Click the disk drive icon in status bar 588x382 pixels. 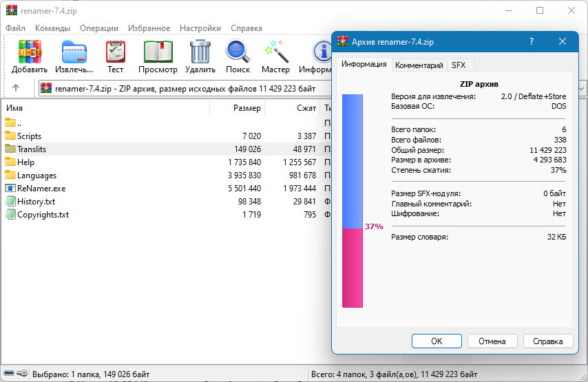tap(10, 373)
